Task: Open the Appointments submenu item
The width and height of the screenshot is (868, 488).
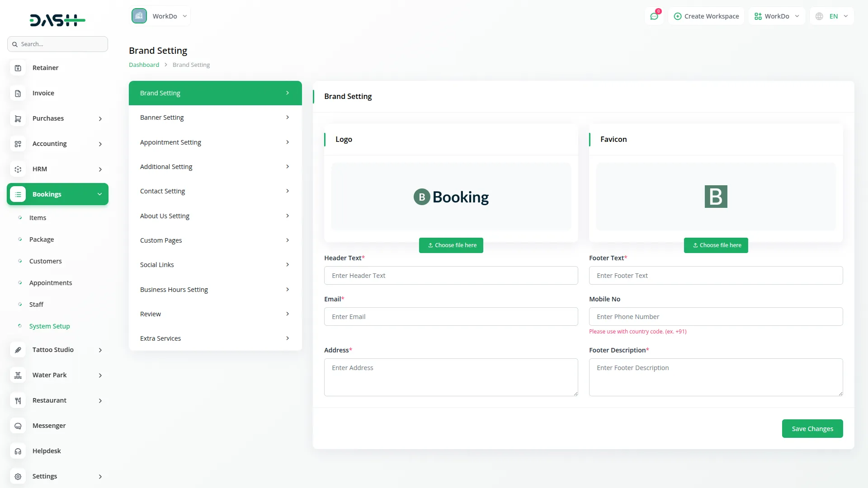Action: tap(51, 283)
